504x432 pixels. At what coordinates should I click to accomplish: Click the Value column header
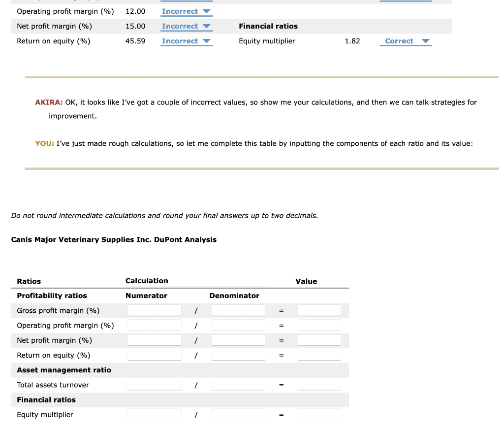pos(306,281)
